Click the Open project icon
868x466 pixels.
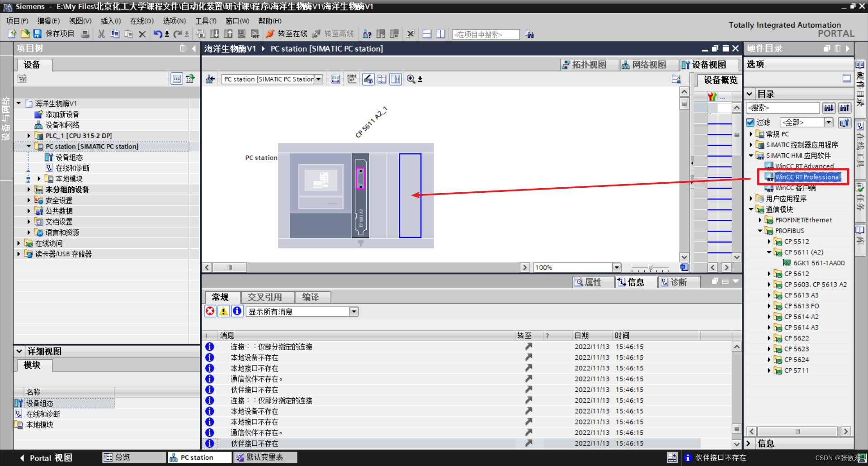pos(25,34)
